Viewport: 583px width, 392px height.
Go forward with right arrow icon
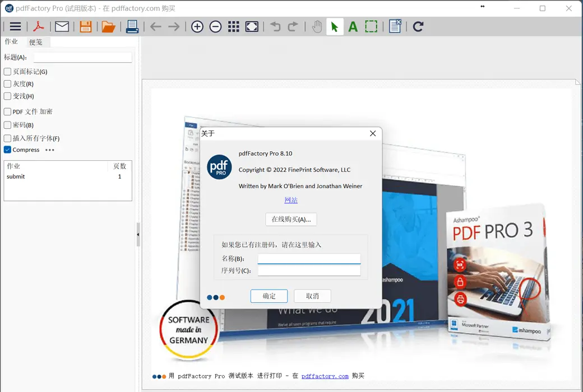(x=174, y=26)
